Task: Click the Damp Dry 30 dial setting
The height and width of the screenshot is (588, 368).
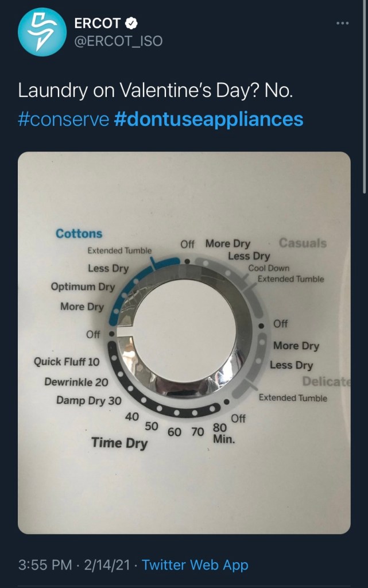Action: 89,401
